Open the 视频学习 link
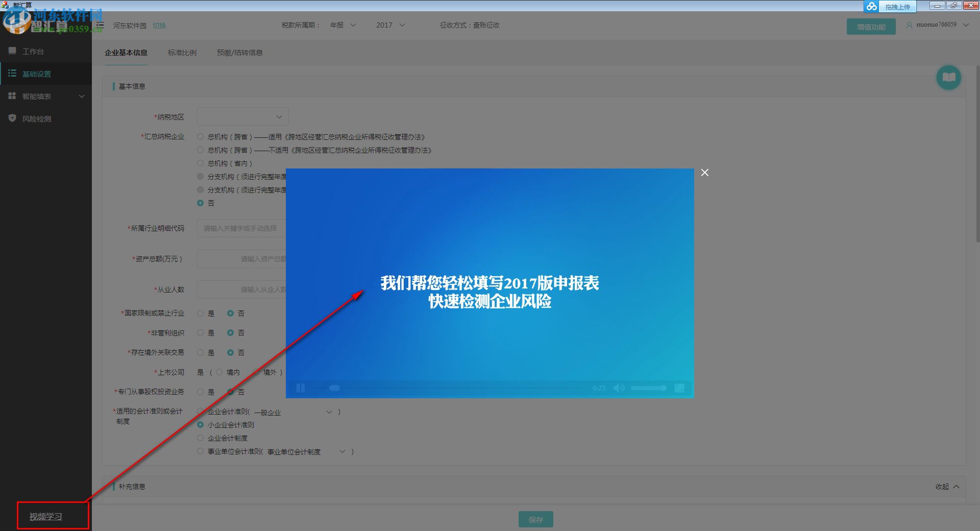 pos(45,516)
